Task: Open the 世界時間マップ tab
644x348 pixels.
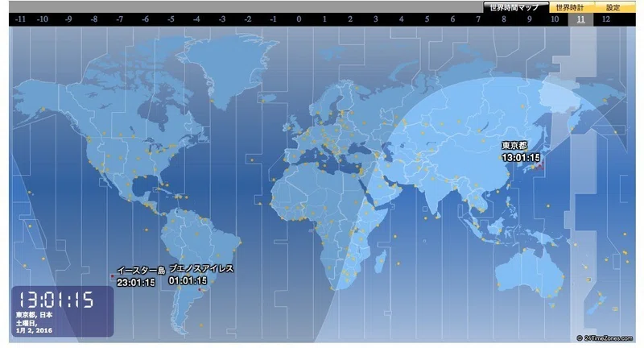Action: tap(516, 7)
